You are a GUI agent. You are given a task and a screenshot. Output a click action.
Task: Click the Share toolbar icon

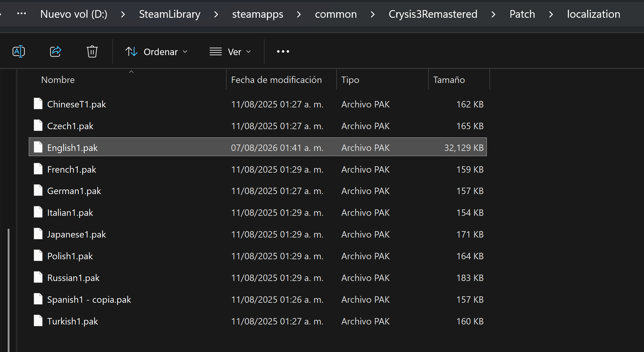point(55,51)
